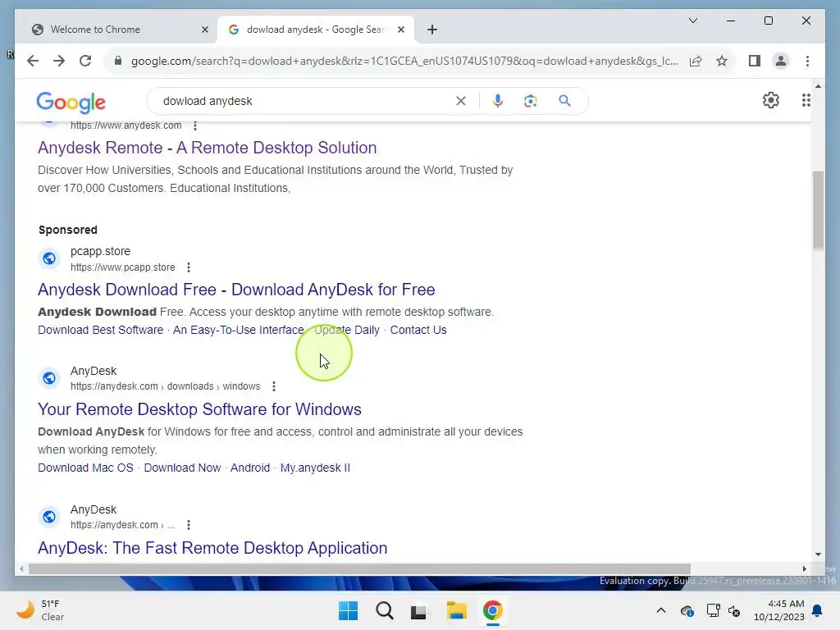Select the dowload anydesk Google Search tab

point(316,30)
